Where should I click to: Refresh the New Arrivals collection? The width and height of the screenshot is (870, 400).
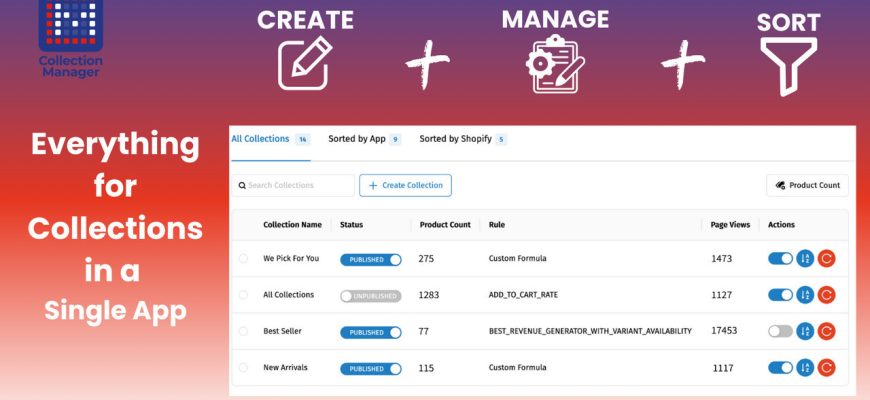826,367
